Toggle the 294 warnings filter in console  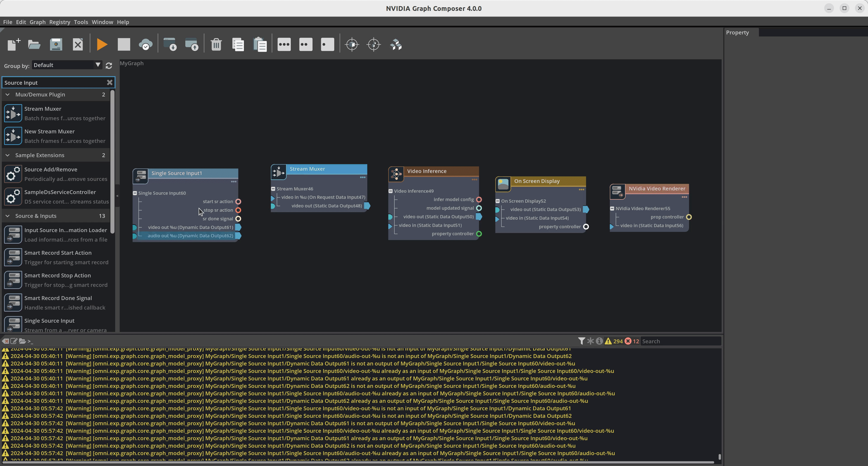click(614, 341)
